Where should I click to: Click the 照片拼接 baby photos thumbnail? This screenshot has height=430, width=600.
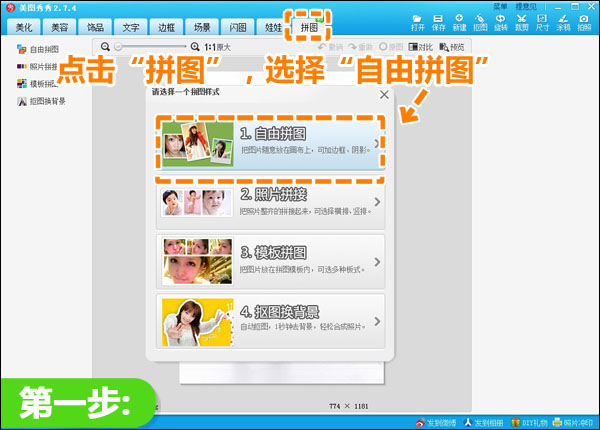click(x=197, y=202)
